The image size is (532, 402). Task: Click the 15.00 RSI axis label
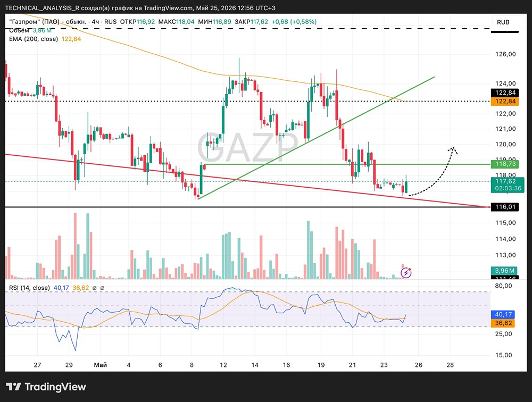point(503,355)
